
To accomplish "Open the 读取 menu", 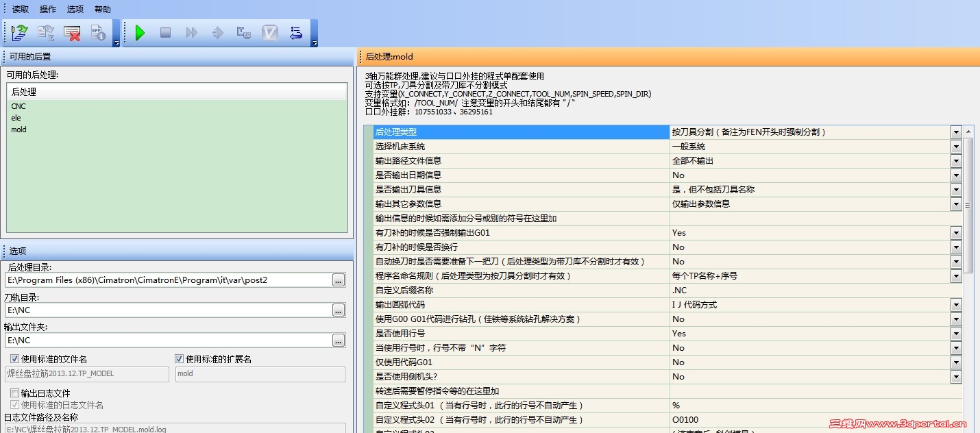I will pos(21,10).
